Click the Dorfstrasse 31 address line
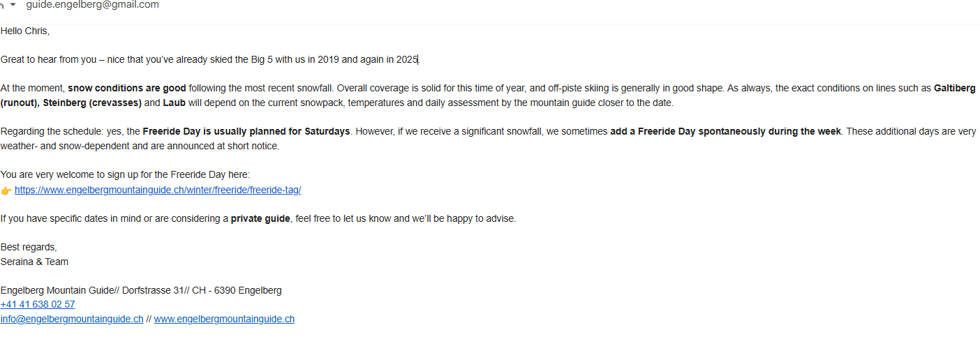This screenshot has width=980, height=339. coord(141,290)
